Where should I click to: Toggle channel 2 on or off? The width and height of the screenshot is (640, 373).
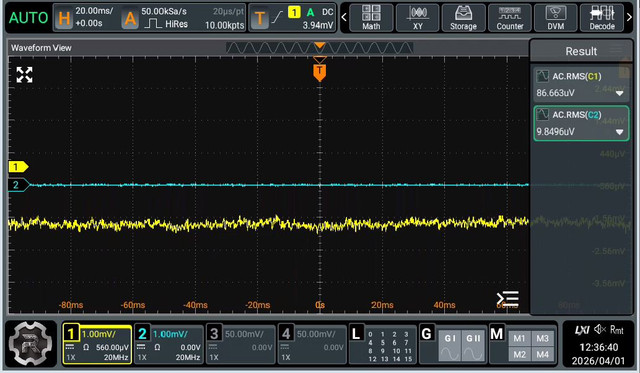pos(142,333)
